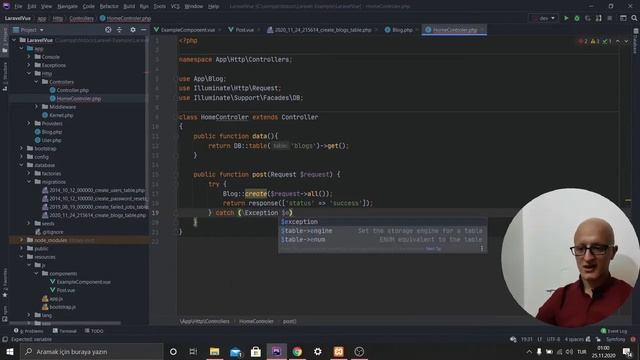Open the Event Log
Screen dimensions: 640x360
(x=614, y=331)
